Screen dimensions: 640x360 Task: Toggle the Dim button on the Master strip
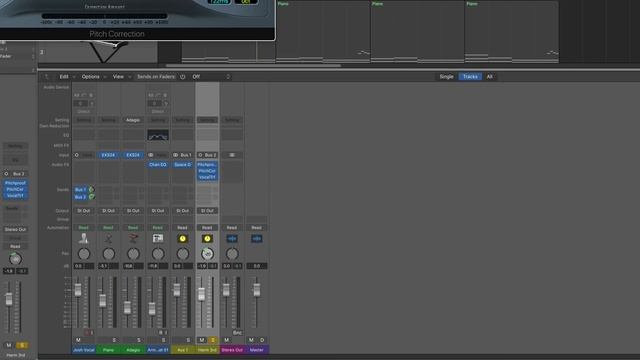(x=262, y=340)
